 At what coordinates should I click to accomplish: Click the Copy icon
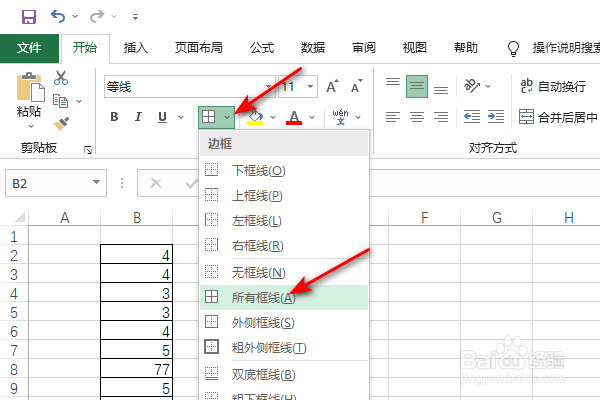pos(60,101)
